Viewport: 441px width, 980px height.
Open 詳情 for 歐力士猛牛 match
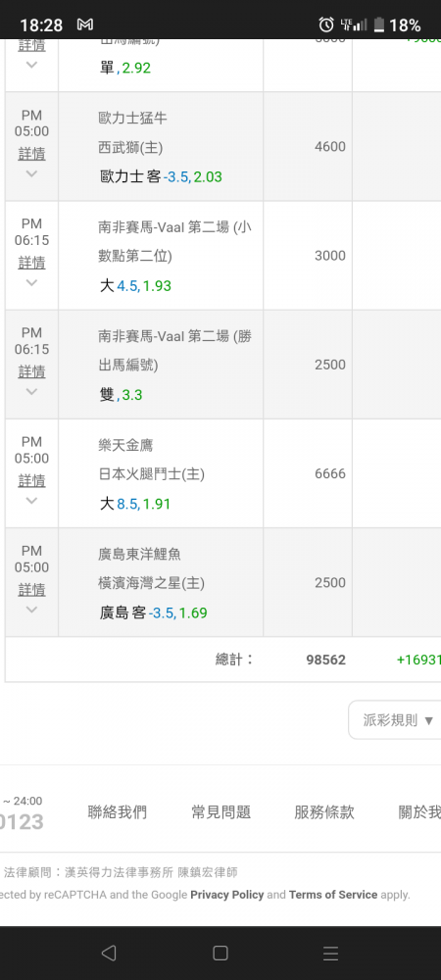(31, 154)
